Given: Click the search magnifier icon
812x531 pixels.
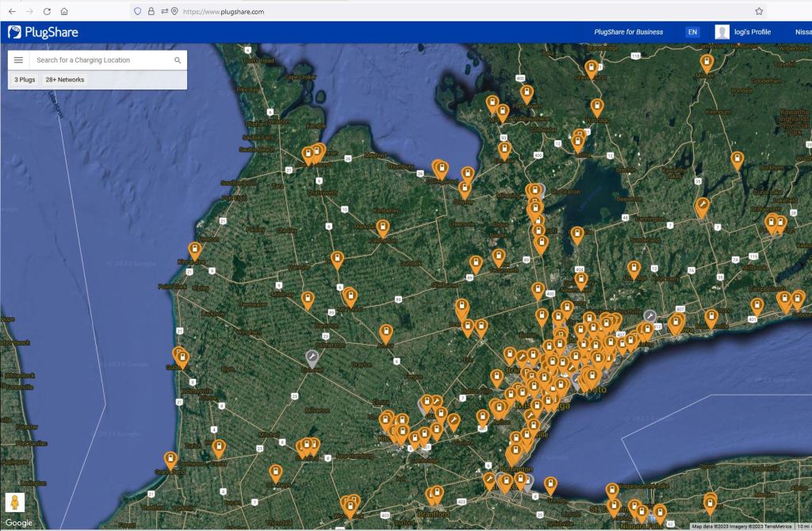Looking at the screenshot, I should pyautogui.click(x=178, y=60).
